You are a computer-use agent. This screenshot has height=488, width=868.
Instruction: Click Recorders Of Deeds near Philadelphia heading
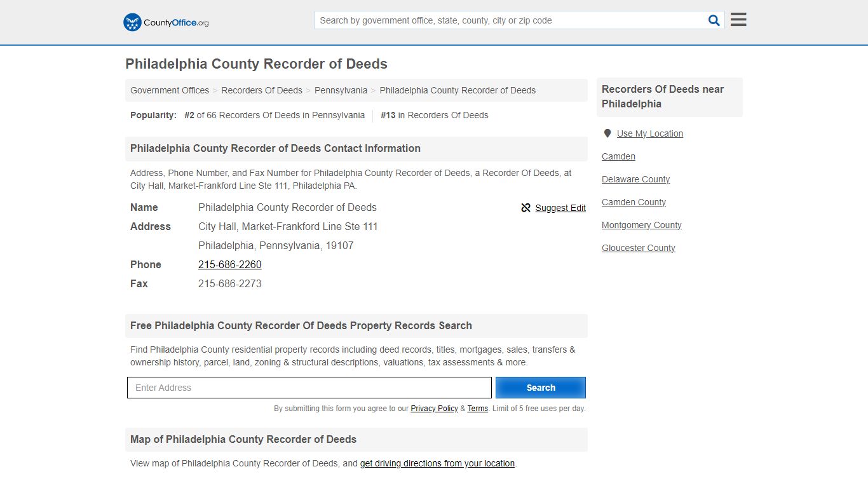click(663, 97)
